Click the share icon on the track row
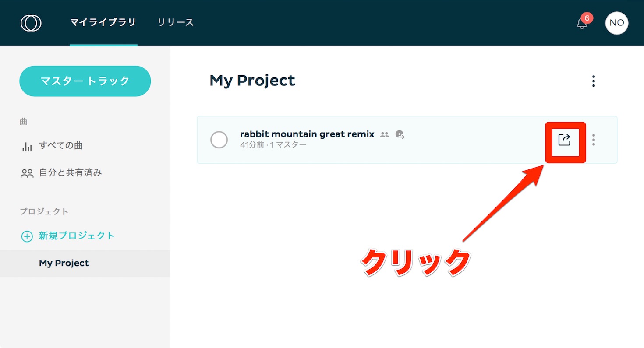Viewport: 644px width, 348px height. [x=565, y=140]
